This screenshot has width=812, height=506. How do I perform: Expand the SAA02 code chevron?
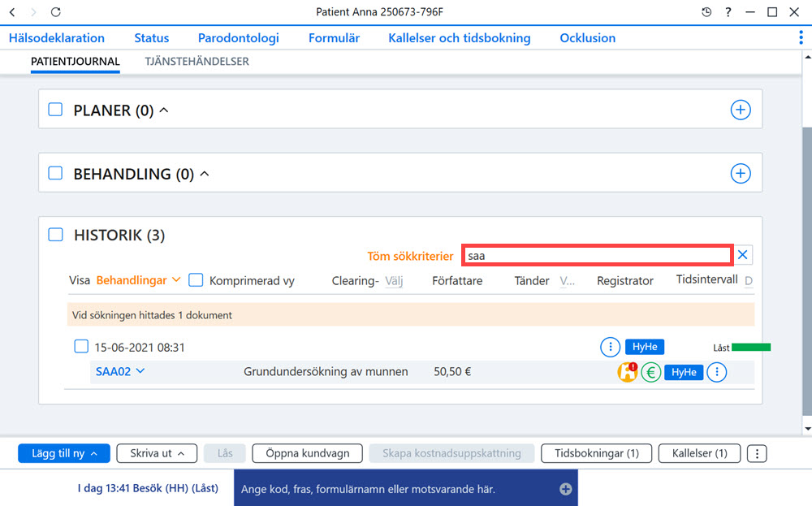pyautogui.click(x=140, y=371)
